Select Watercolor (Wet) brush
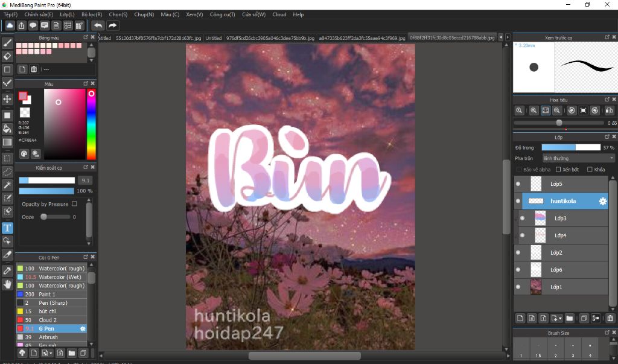 coord(51,277)
